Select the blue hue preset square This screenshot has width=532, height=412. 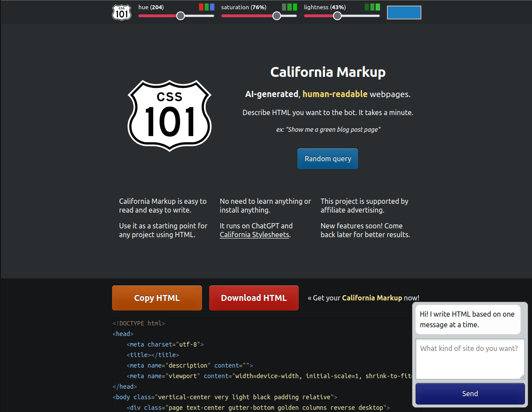click(213, 7)
